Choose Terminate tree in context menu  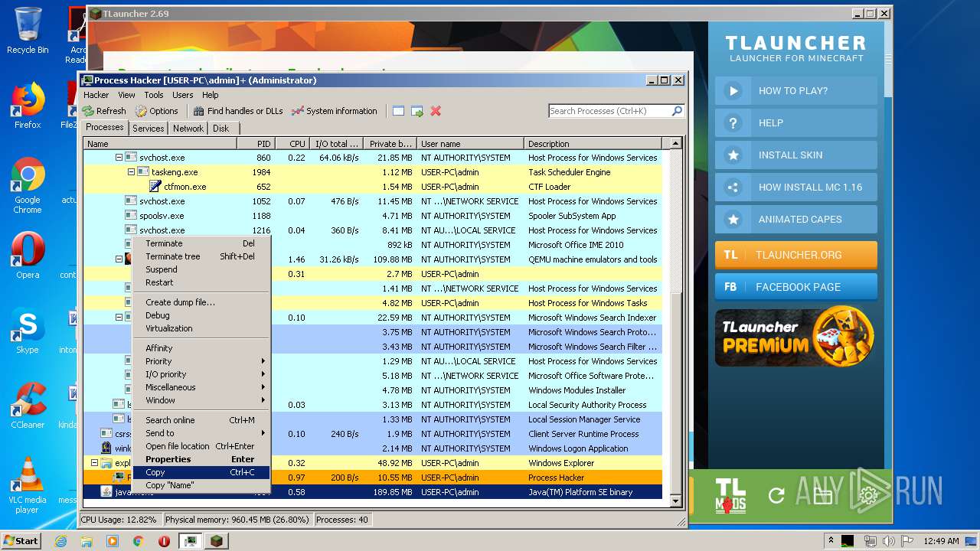pyautogui.click(x=201, y=256)
